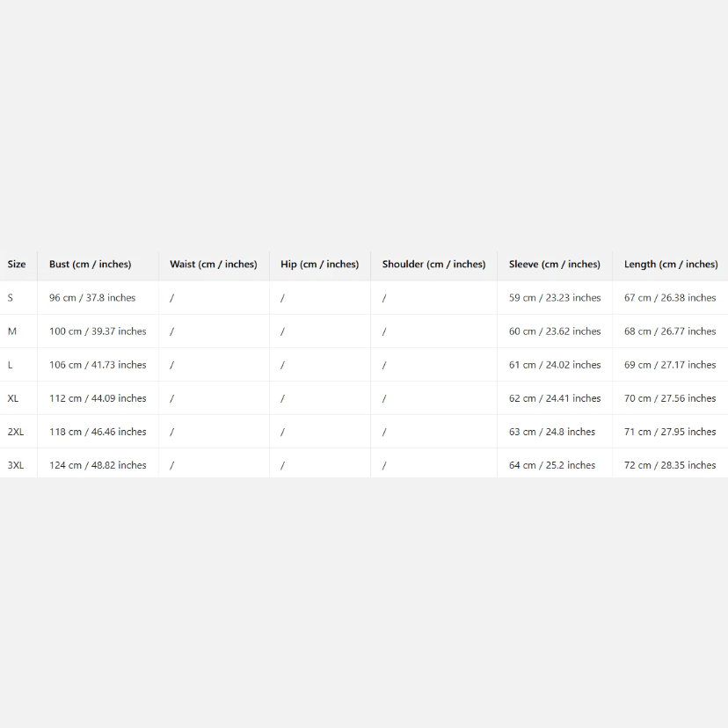
Task: Click the Sleeve (cm / inches) header
Action: (x=554, y=264)
